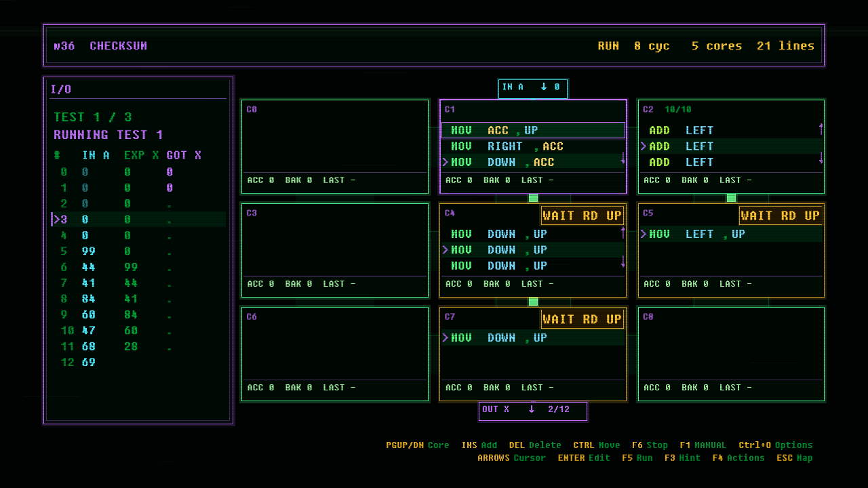The width and height of the screenshot is (868, 488).
Task: Click the CTRL Move command
Action: [597, 445]
